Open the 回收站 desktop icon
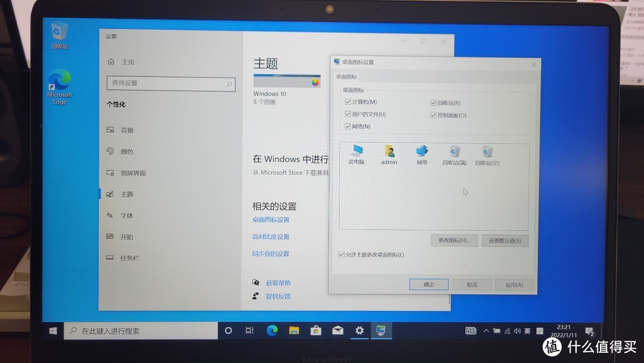Screen dimensions: 644x363 click(60, 35)
